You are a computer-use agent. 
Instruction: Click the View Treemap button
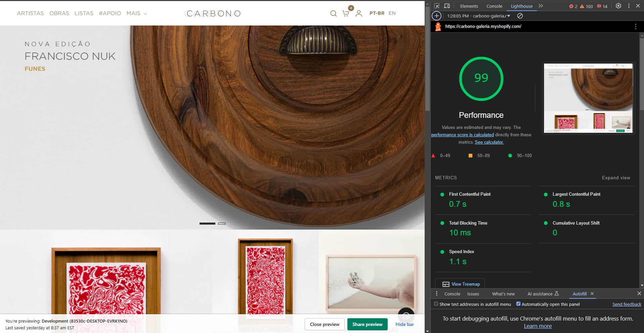[460, 284]
